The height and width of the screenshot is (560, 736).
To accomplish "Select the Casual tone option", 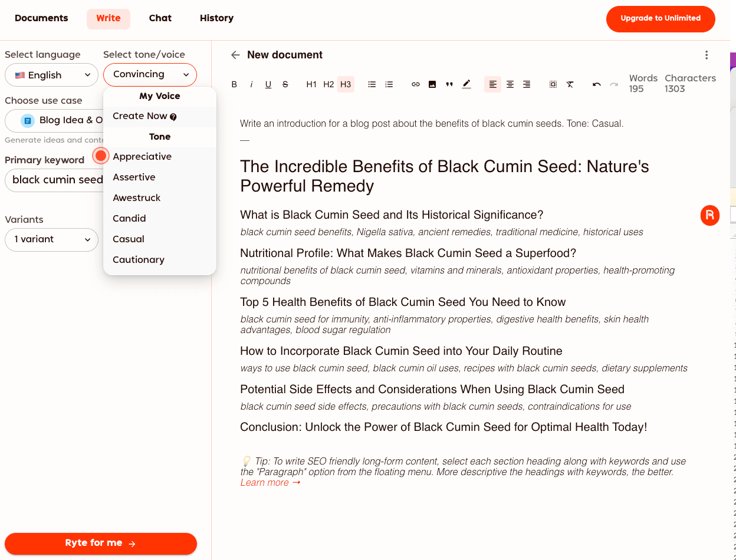I will [160, 239].
